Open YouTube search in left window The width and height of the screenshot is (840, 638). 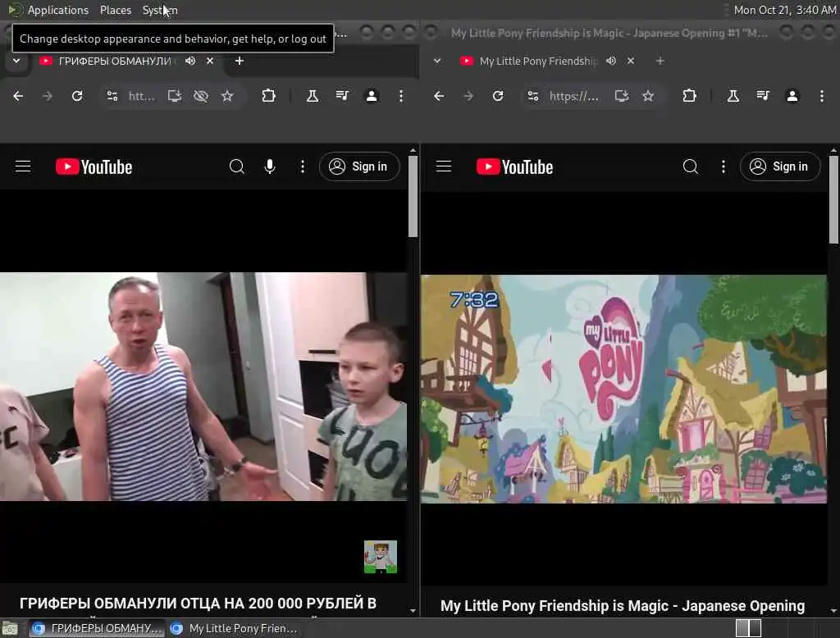coord(237,166)
